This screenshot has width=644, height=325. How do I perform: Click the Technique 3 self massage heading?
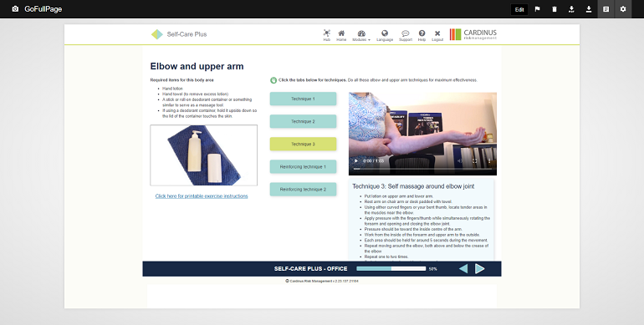(x=413, y=186)
